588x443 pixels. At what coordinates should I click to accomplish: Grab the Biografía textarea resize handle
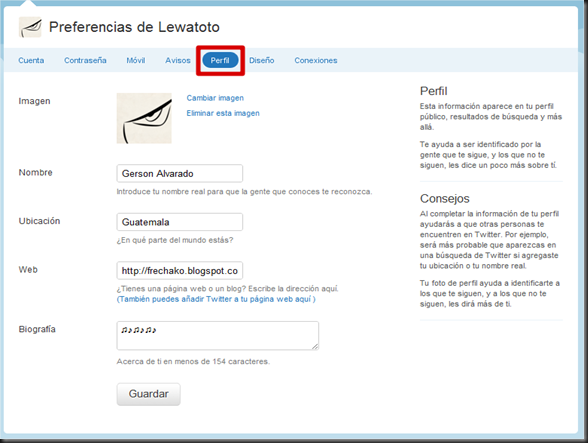click(315, 347)
